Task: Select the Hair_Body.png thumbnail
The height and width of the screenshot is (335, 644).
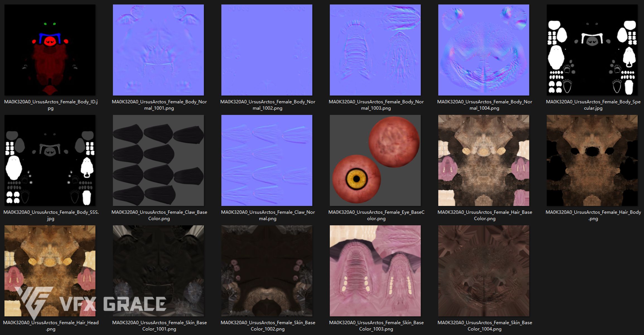Action: [x=592, y=161]
